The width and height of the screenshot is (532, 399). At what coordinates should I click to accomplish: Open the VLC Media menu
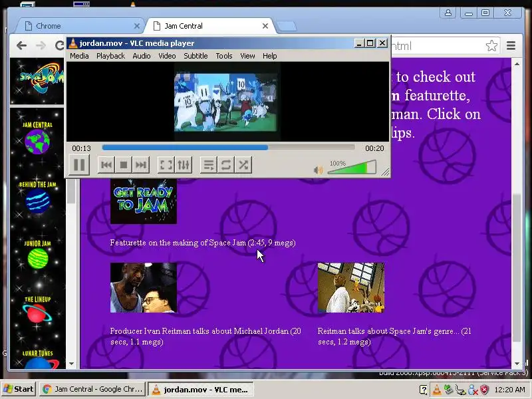(x=79, y=56)
